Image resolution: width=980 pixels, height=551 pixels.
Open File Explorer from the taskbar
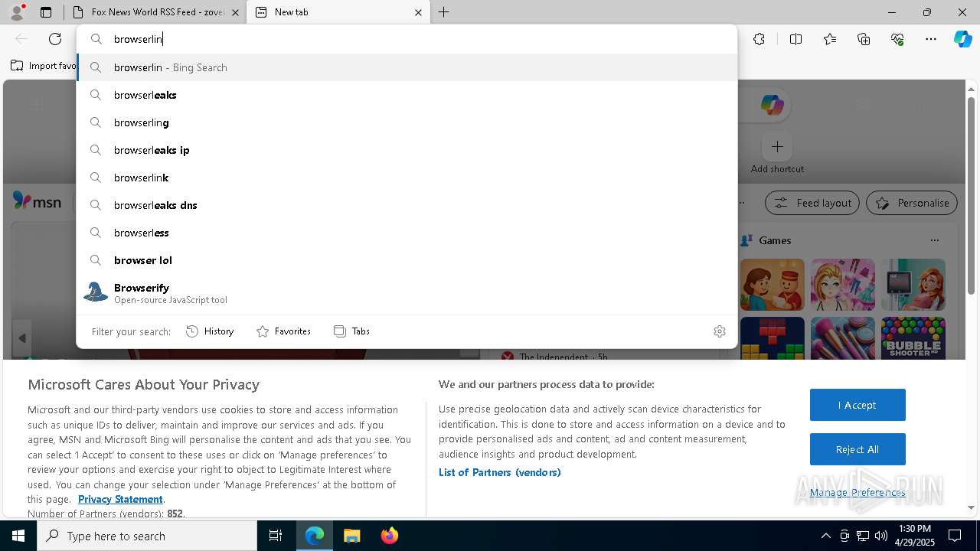click(351, 536)
